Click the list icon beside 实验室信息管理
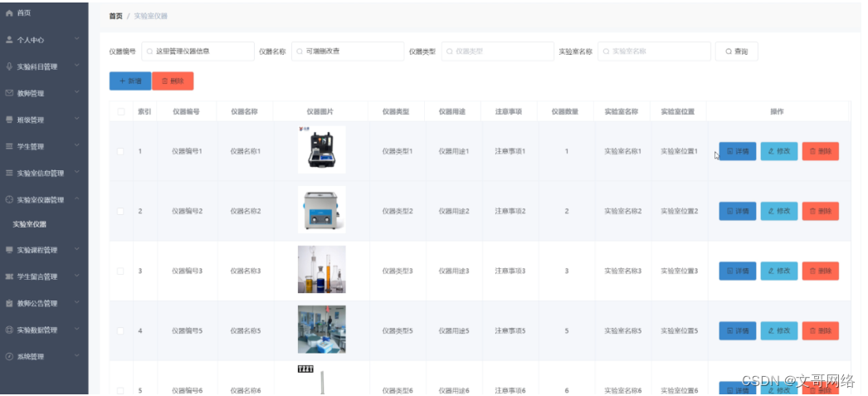Viewport: 868px width, 396px height. tap(9, 173)
